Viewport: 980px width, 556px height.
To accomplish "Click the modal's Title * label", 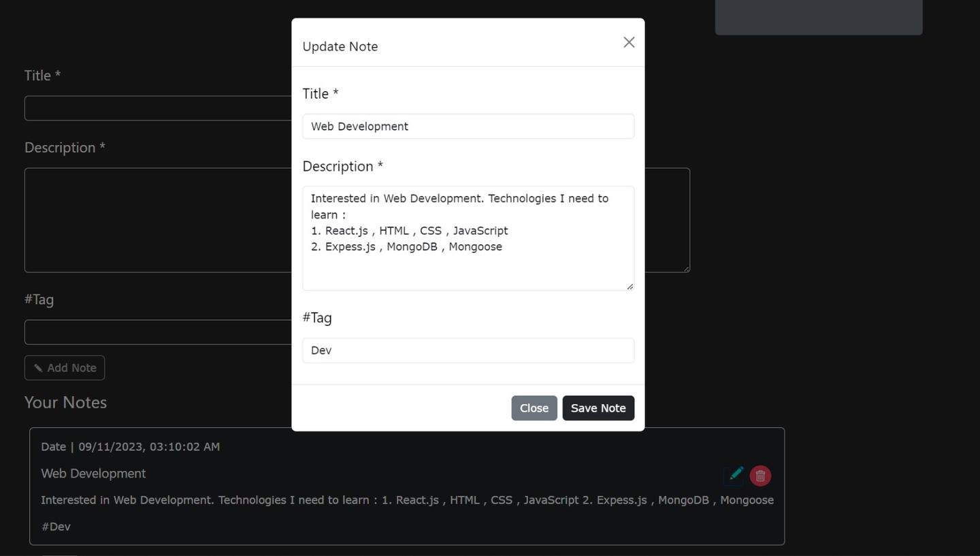I will (321, 94).
